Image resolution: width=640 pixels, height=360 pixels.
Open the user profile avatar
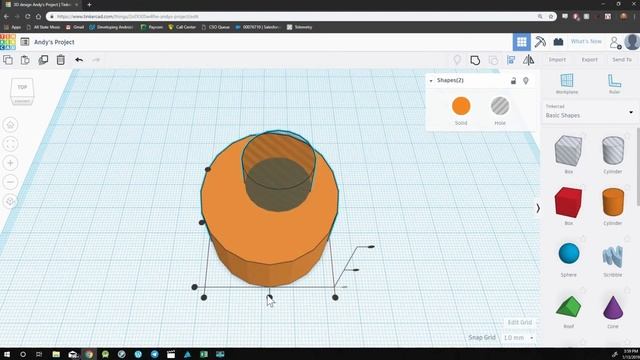632,42
